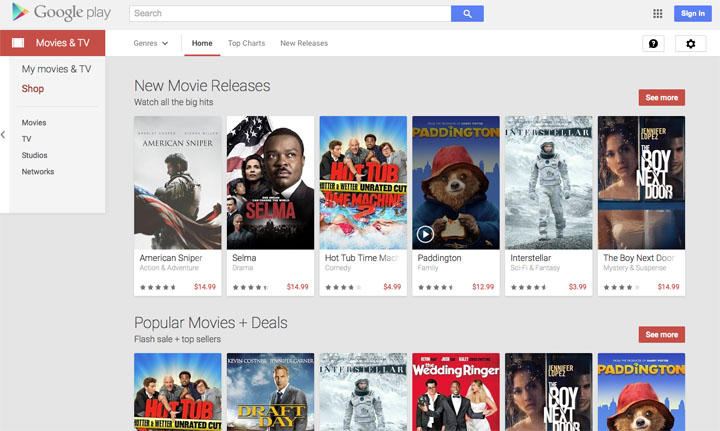Click See more for Popular Movies + Deals
Screen dimensions: 720x431
point(661,335)
